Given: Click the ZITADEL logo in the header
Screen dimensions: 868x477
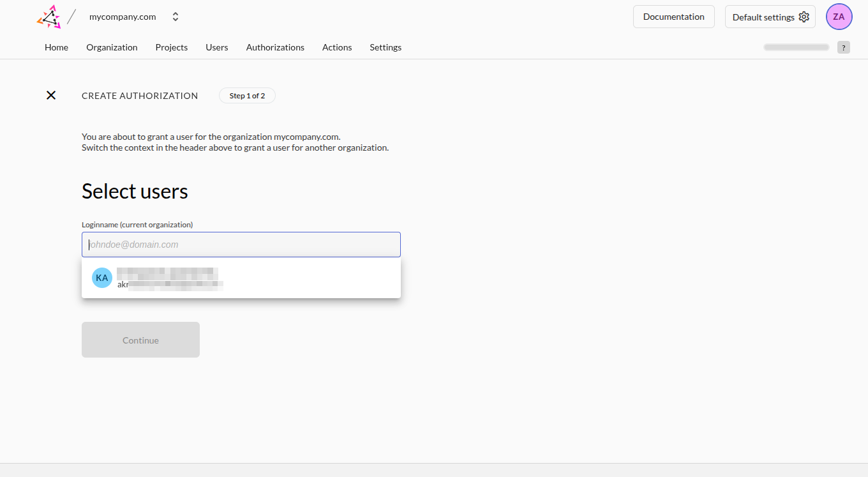Looking at the screenshot, I should click(x=49, y=17).
